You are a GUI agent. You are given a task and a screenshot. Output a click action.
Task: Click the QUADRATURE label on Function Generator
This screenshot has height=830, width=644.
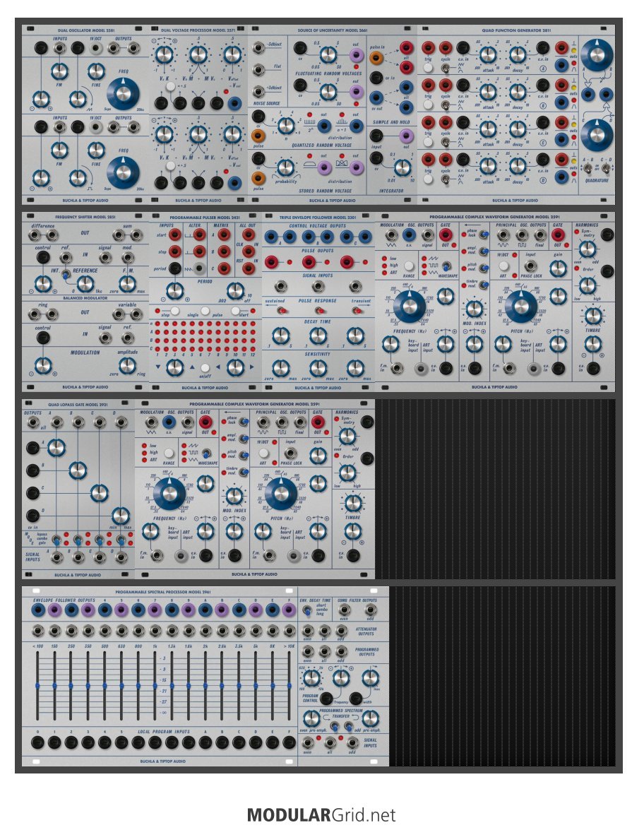(597, 180)
